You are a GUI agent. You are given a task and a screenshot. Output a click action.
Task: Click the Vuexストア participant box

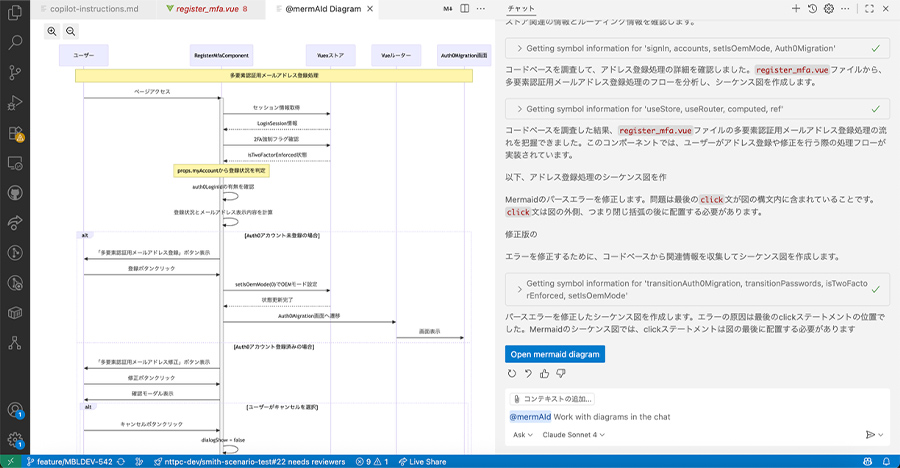[x=331, y=55]
